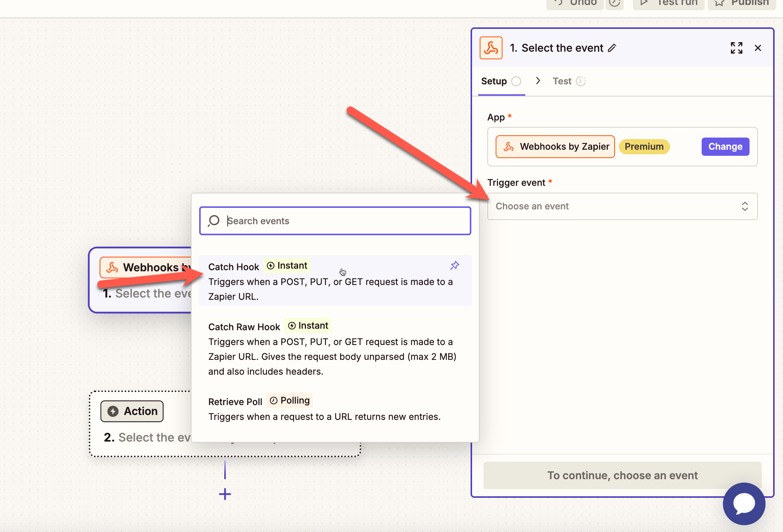Click the Change button to switch apps
Viewport: 783px width, 532px height.
click(724, 146)
